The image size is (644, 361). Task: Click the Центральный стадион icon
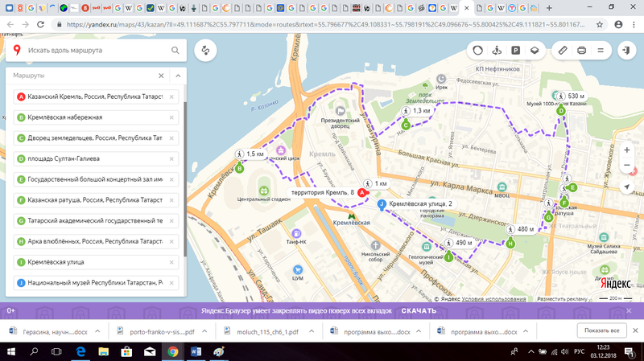pos(264,191)
